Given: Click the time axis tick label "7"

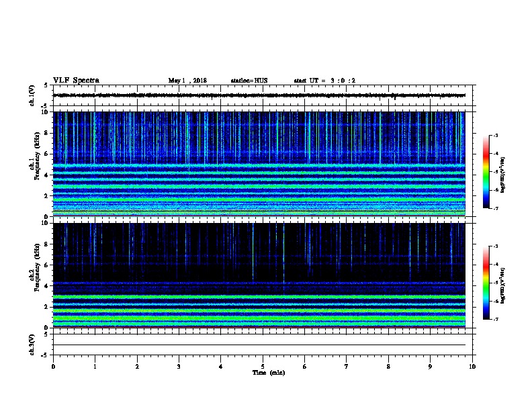Looking at the screenshot, I should coord(347,367).
